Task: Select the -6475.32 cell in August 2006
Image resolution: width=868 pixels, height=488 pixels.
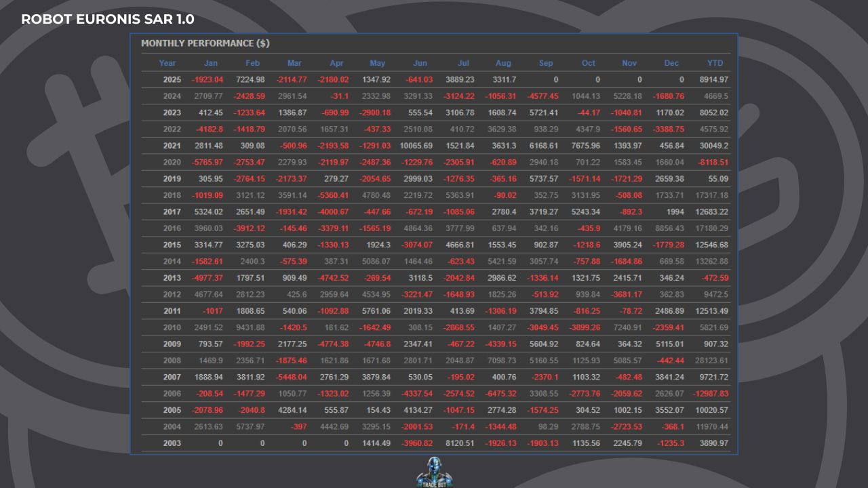Action: click(x=500, y=394)
